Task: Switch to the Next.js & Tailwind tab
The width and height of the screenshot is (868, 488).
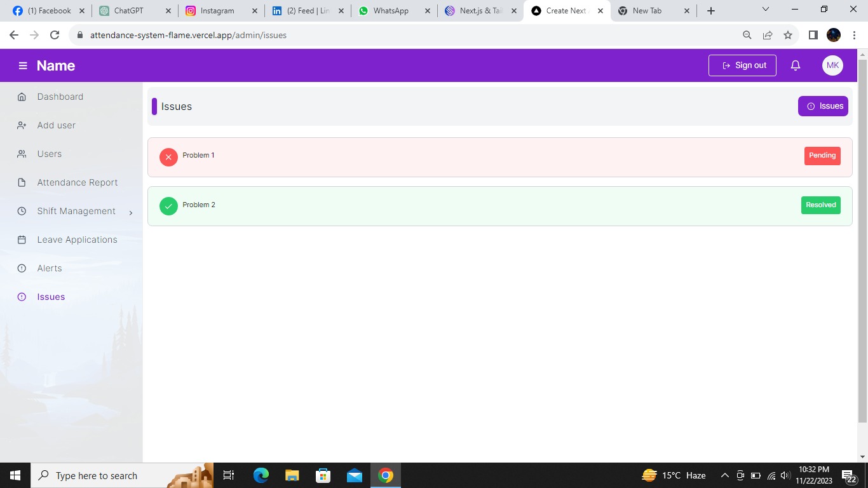Action: point(480,11)
